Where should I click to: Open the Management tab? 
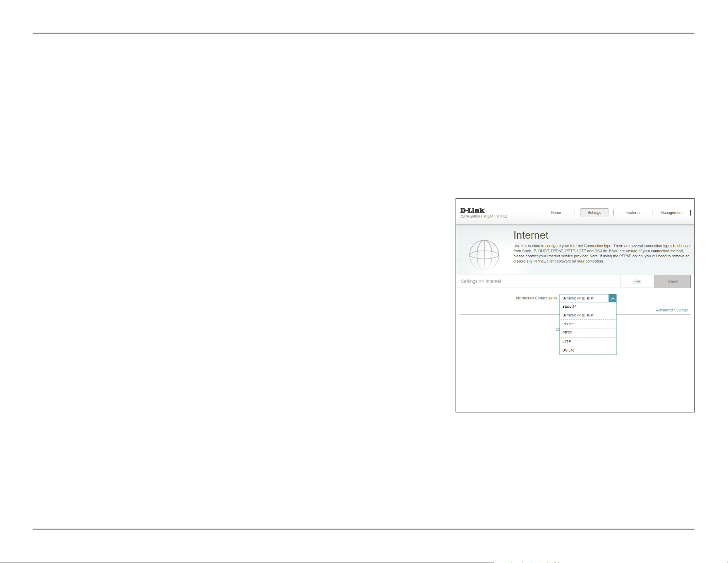tap(671, 213)
